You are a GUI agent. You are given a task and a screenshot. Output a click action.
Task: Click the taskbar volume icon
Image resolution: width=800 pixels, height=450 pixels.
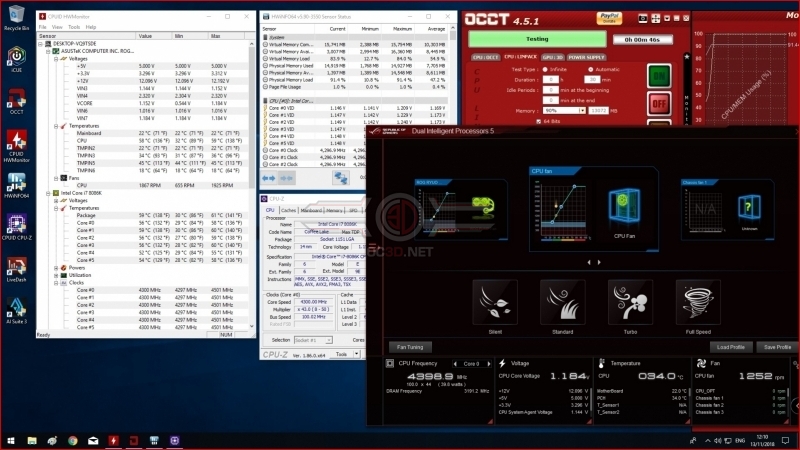pos(717,440)
